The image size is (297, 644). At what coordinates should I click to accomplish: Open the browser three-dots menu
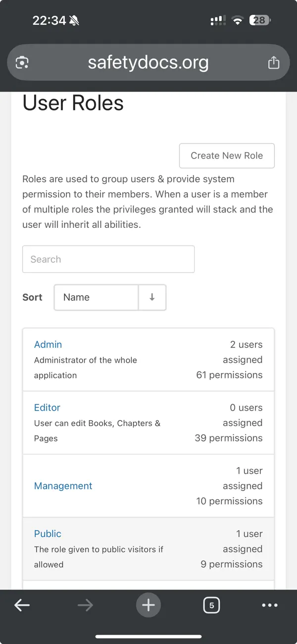270,605
